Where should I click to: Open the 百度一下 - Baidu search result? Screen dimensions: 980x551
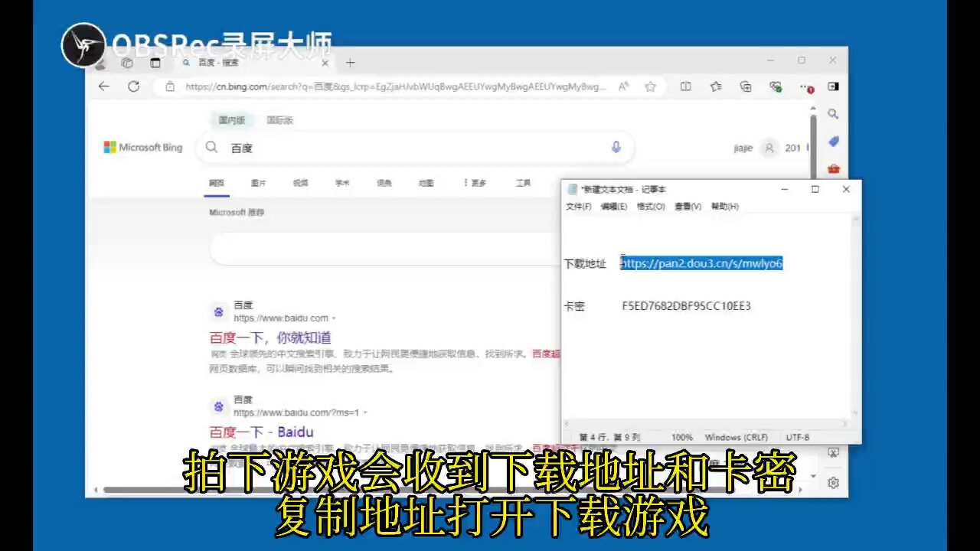(x=261, y=432)
